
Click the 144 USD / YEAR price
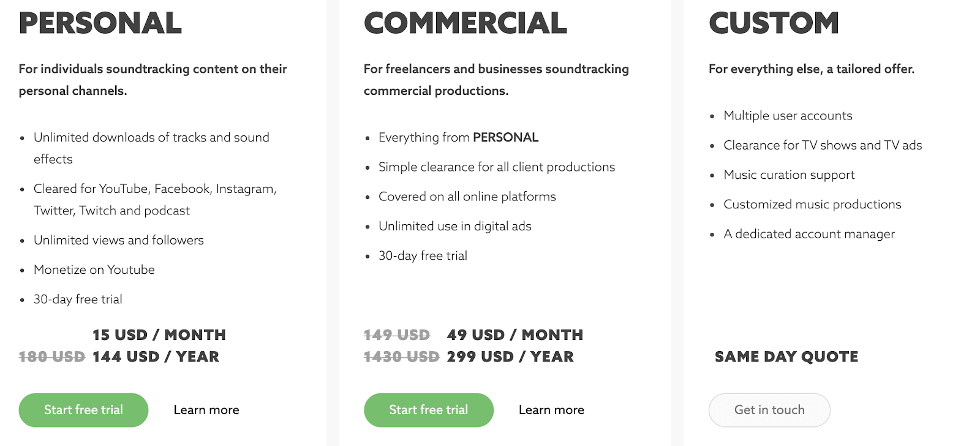[156, 357]
